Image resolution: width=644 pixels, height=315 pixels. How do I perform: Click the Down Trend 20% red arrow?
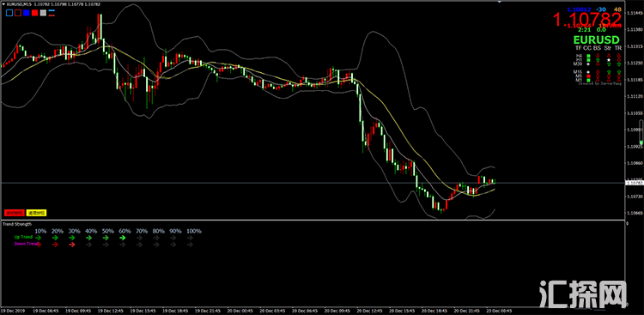55,245
